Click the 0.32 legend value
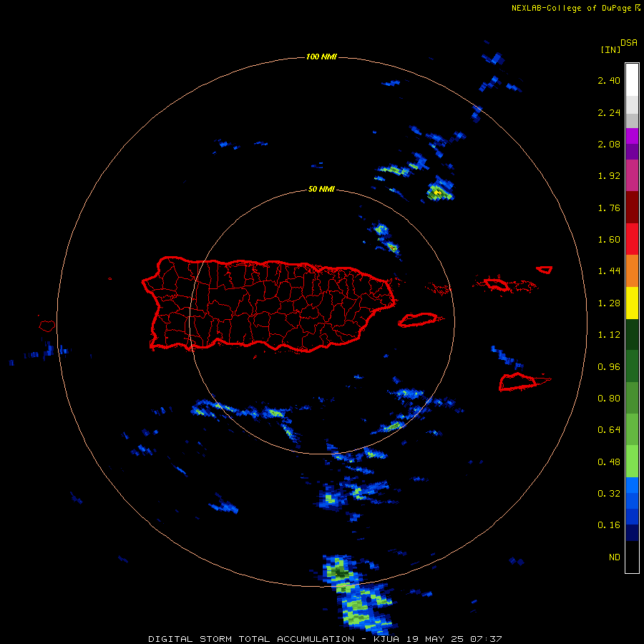 click(609, 493)
